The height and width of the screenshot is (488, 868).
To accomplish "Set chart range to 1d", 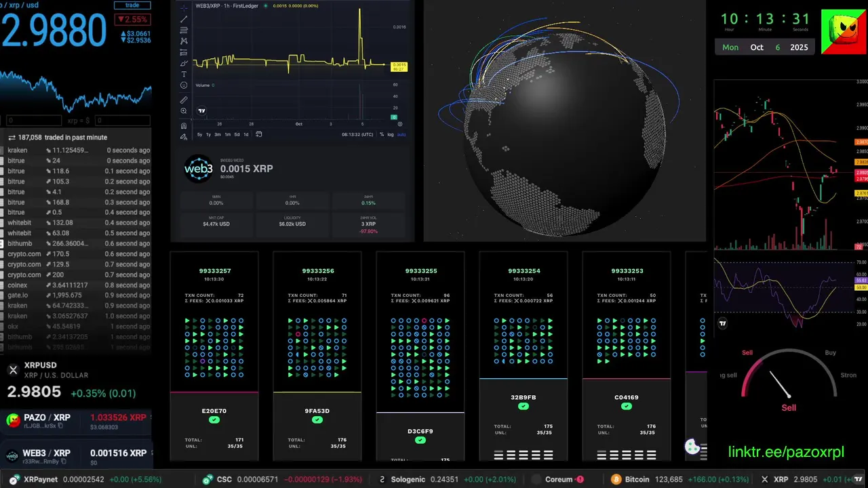I will (246, 134).
